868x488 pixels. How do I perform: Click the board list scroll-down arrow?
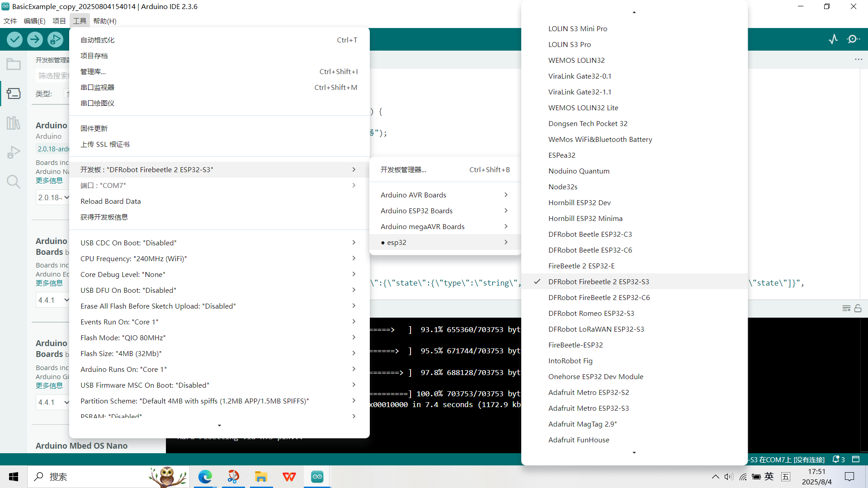(x=634, y=452)
